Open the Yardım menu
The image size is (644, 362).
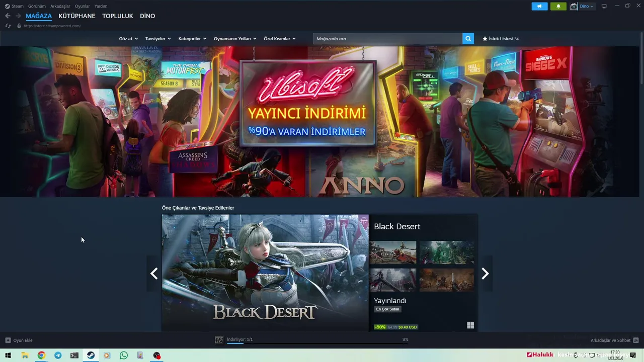point(101,7)
